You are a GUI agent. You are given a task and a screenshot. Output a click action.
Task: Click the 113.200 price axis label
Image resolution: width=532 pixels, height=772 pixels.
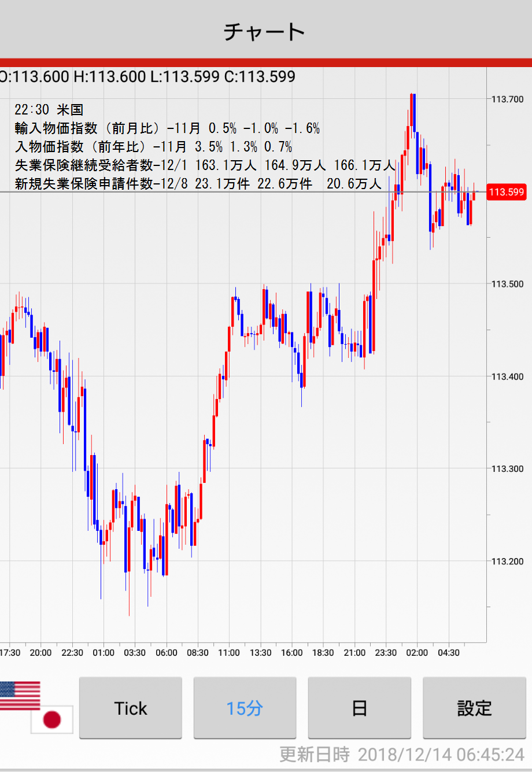pos(507,562)
